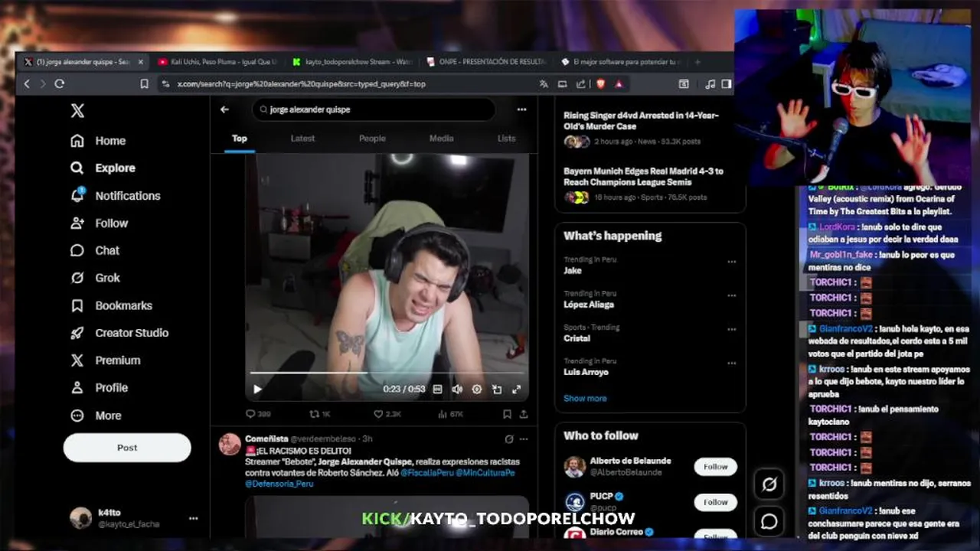The image size is (980, 551).
Task: Open Chat in the sidebar
Action: click(95, 250)
